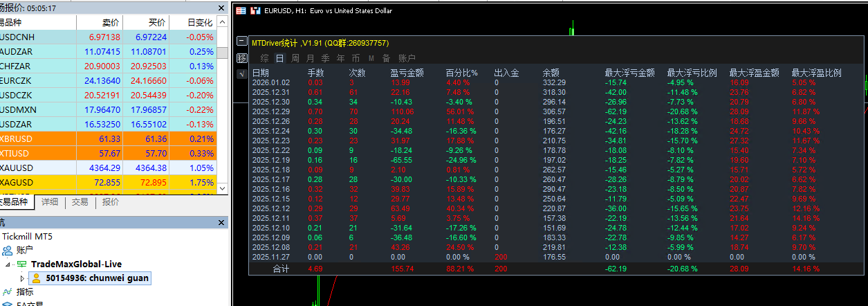
Task: Click the 最大浮亏金额 column header
Action: click(x=629, y=73)
